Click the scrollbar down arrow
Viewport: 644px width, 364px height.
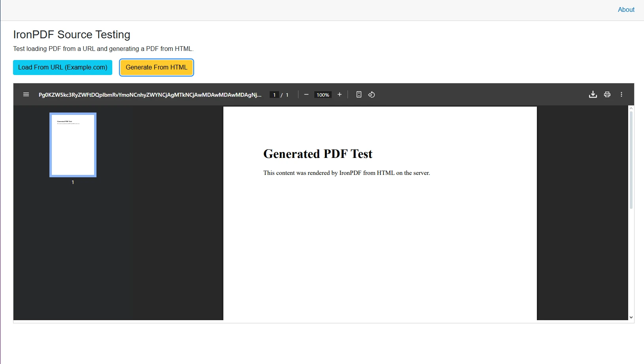pos(631,317)
